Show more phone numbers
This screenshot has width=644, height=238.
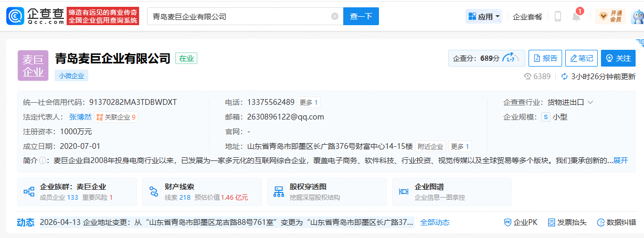pos(309,102)
